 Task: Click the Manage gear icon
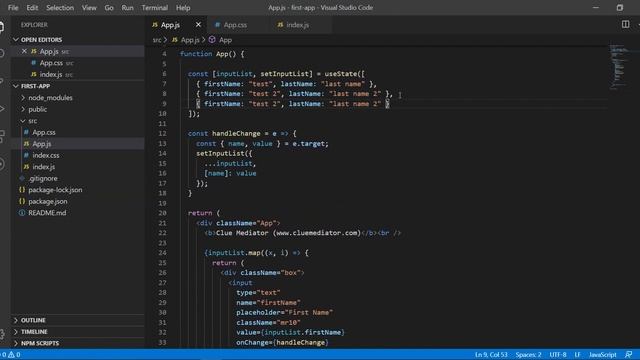click(x=2, y=335)
